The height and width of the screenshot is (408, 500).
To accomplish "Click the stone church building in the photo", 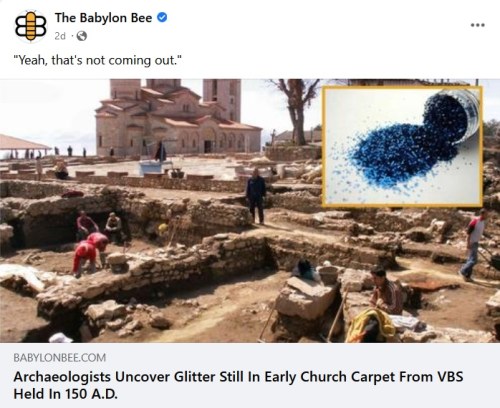I will [177, 117].
